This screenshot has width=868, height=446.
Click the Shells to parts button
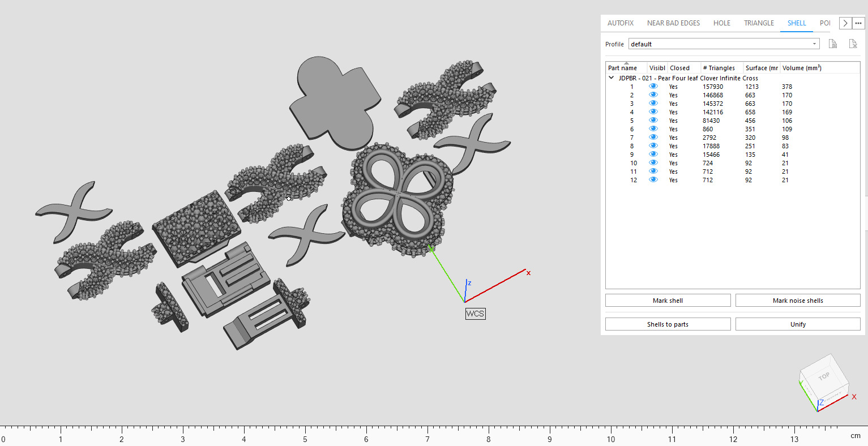click(668, 324)
